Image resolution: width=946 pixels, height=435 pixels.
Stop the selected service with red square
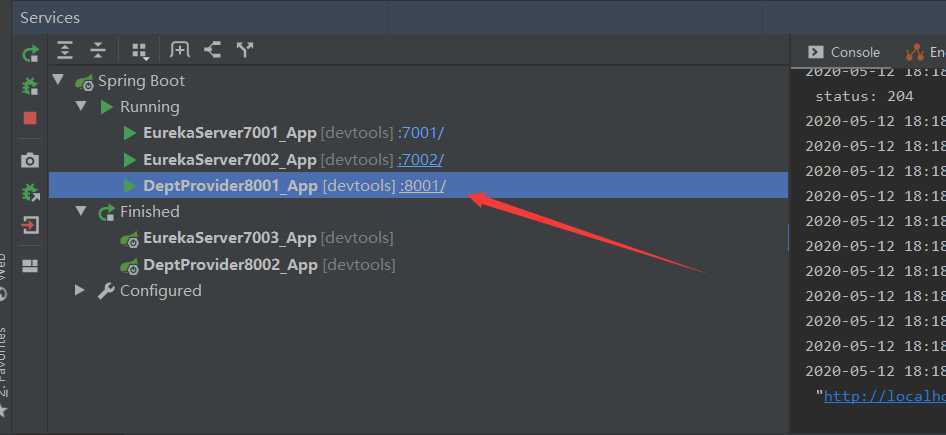[x=30, y=118]
